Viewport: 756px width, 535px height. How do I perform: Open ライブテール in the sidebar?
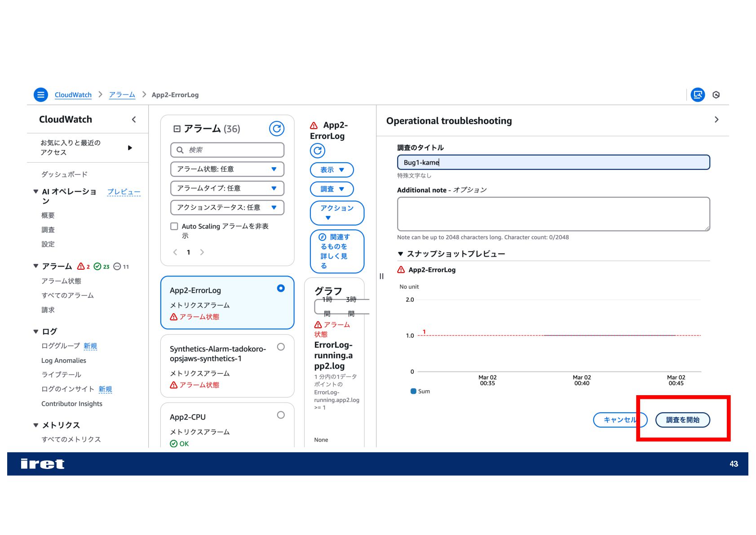click(61, 374)
